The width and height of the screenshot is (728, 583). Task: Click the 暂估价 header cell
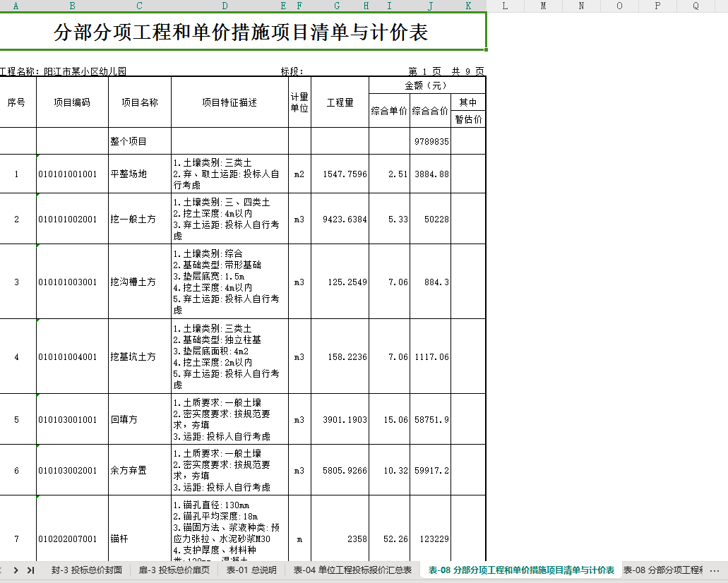[x=468, y=119]
